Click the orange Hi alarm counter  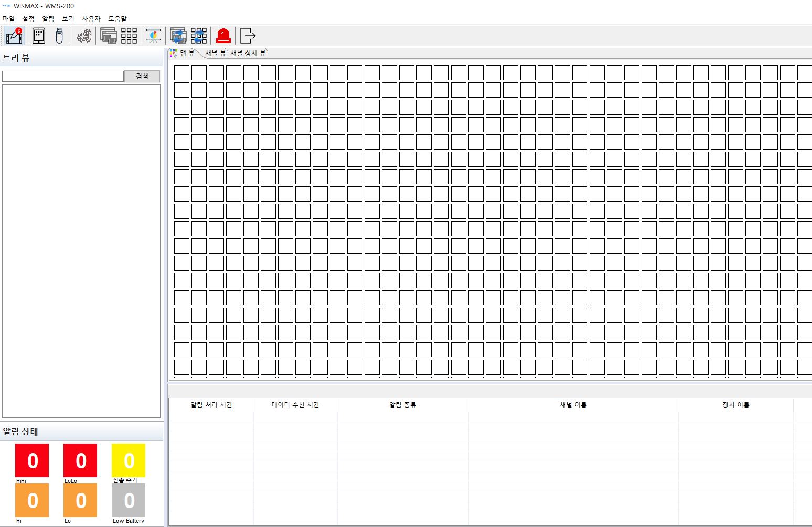(x=32, y=500)
